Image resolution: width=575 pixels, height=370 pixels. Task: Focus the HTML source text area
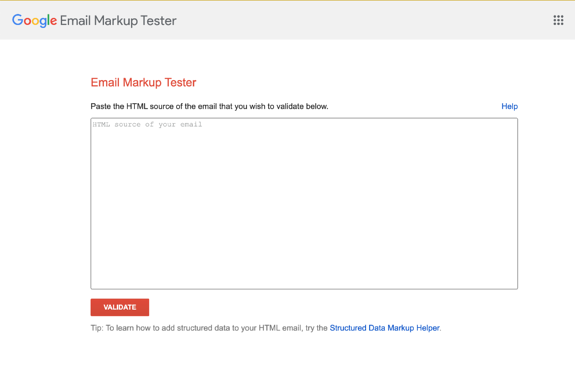304,204
